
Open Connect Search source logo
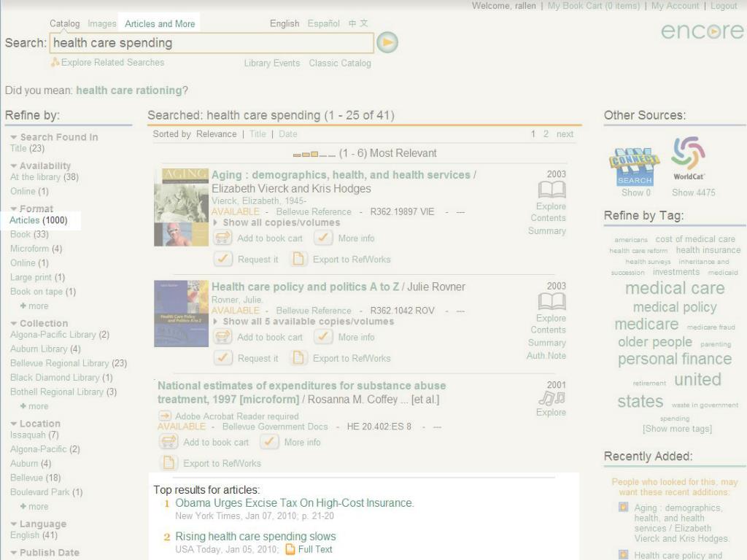(634, 167)
